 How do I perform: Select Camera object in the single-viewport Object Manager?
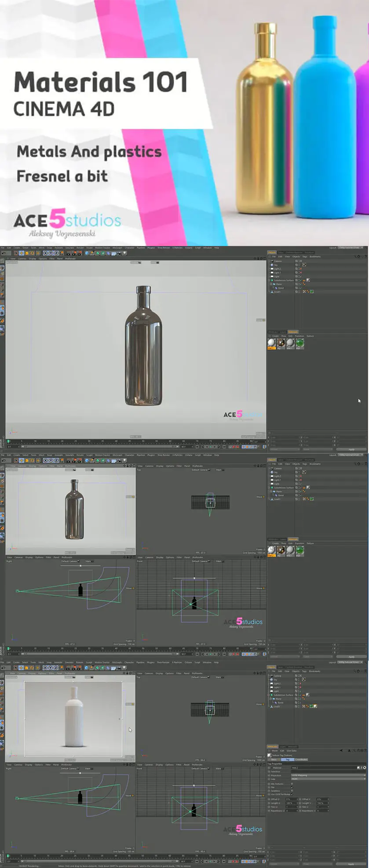click(278, 261)
